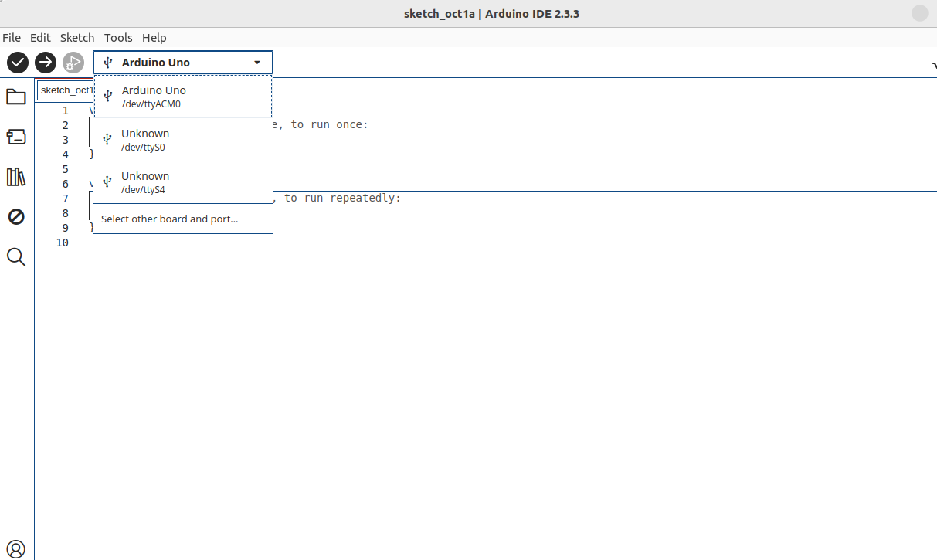The height and width of the screenshot is (560, 937).
Task: Click the text 'to run repeatedly:' in editor
Action: click(343, 199)
